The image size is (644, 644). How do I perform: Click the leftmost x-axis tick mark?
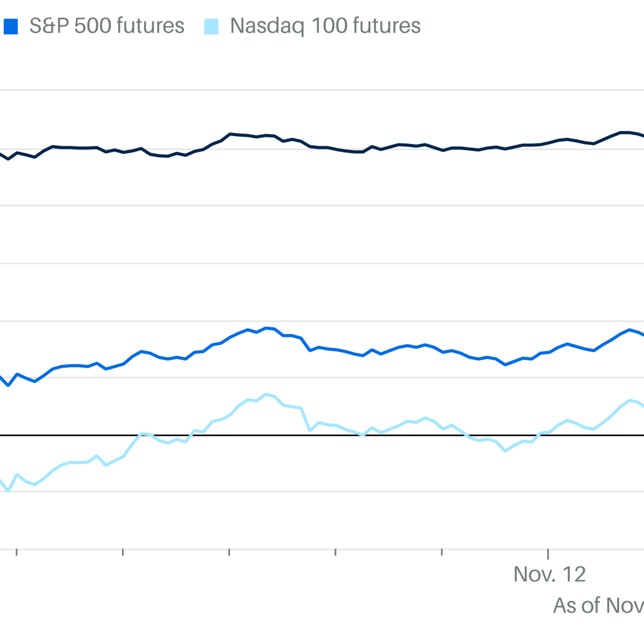tap(17, 552)
